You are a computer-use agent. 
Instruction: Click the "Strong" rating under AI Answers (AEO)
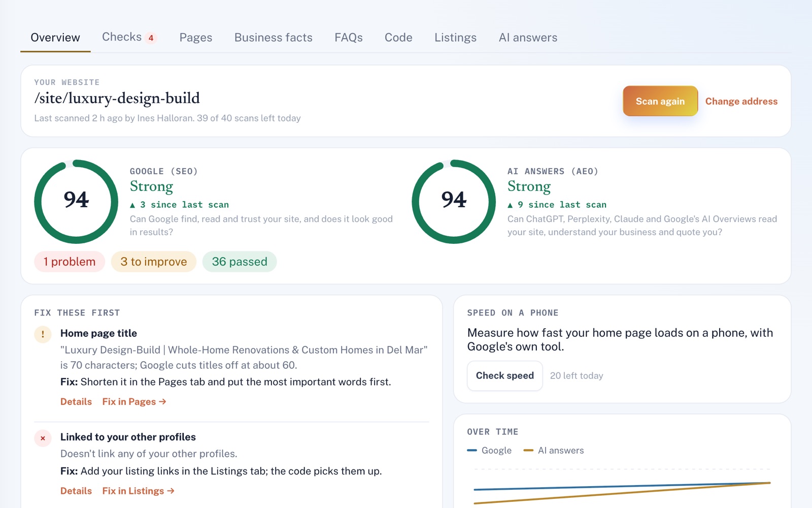[529, 187]
